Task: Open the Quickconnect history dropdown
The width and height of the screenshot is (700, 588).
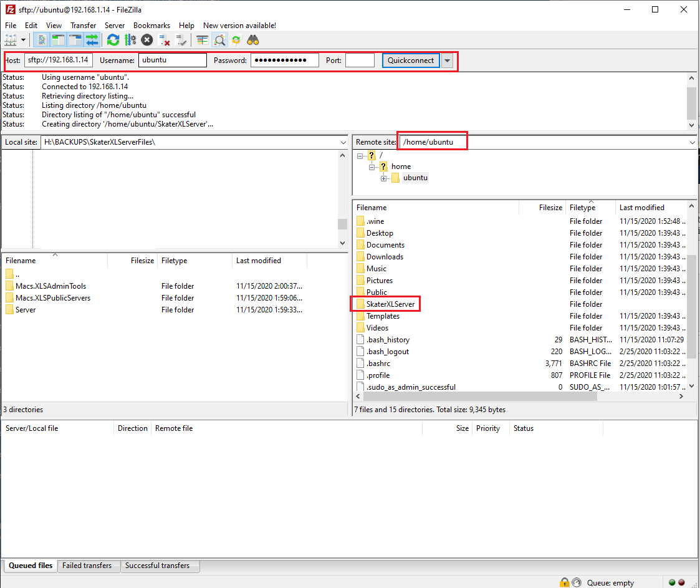Action: (x=447, y=60)
